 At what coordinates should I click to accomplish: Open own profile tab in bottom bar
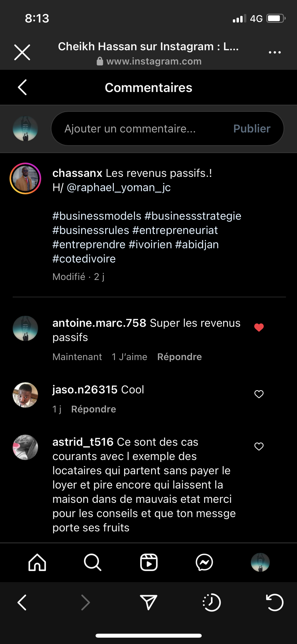[x=260, y=562]
